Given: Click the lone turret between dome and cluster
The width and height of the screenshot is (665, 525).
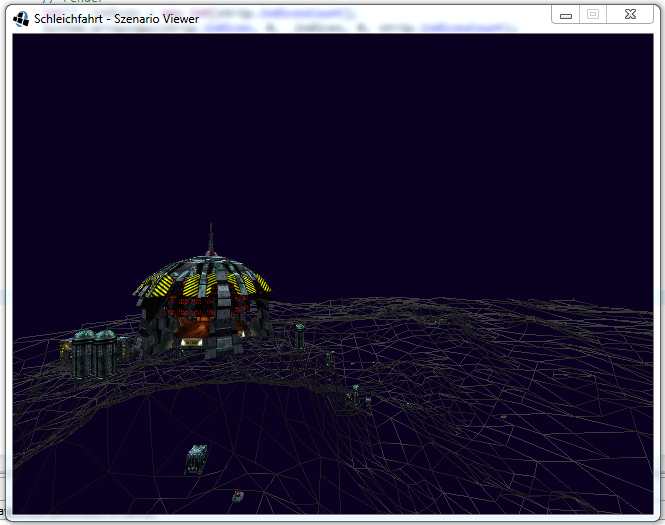Looking at the screenshot, I should click(x=331, y=359).
